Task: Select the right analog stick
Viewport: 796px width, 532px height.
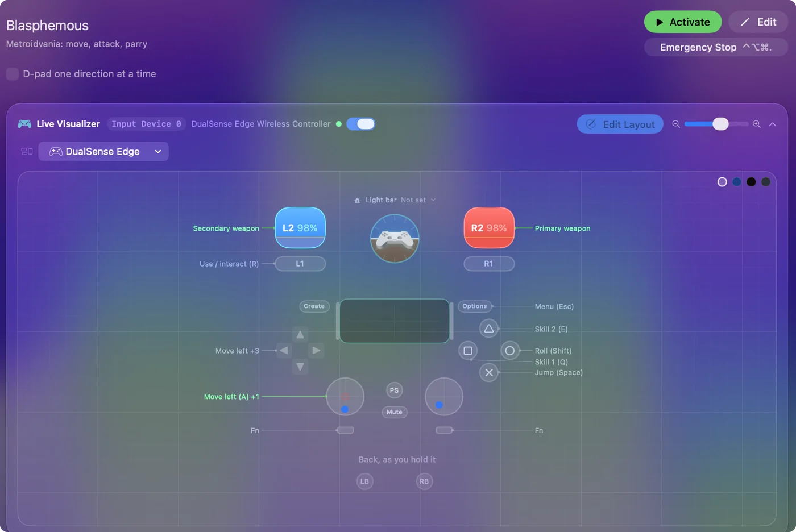Action: [x=444, y=397]
